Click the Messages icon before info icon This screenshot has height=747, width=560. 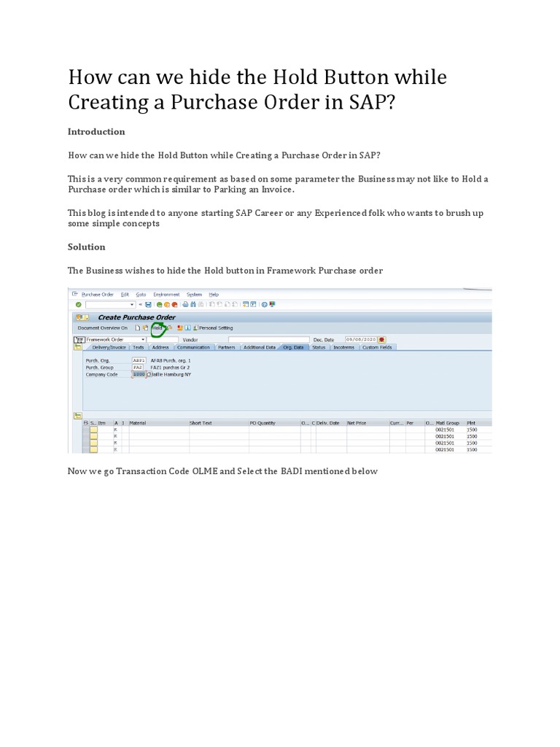(x=180, y=328)
